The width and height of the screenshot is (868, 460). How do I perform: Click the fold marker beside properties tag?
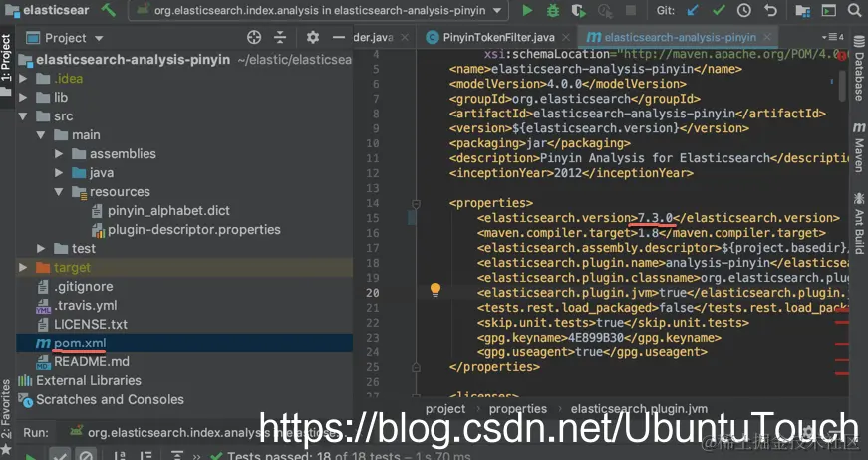pos(416,203)
